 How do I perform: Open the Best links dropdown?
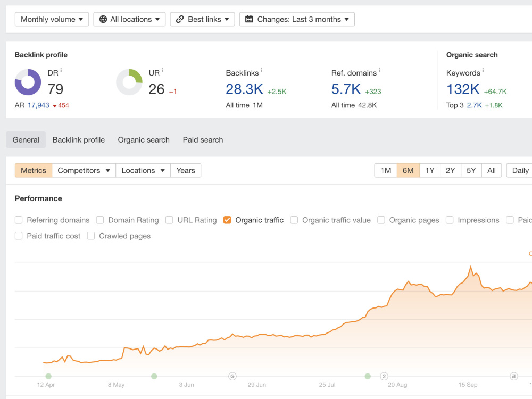[x=202, y=19]
